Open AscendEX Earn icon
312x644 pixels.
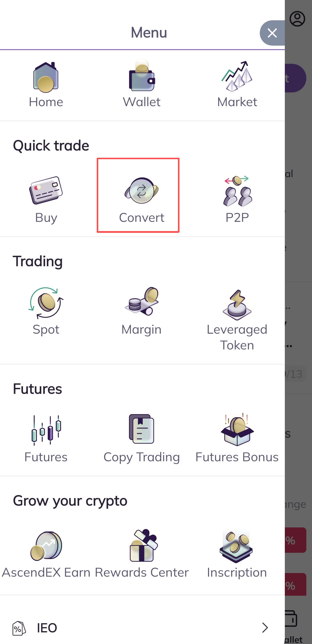point(46,546)
